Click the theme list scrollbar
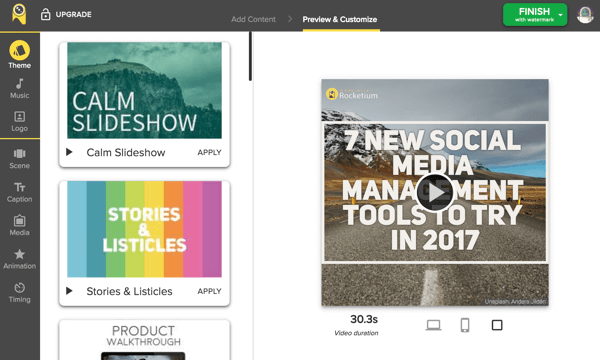 pyautogui.click(x=250, y=56)
